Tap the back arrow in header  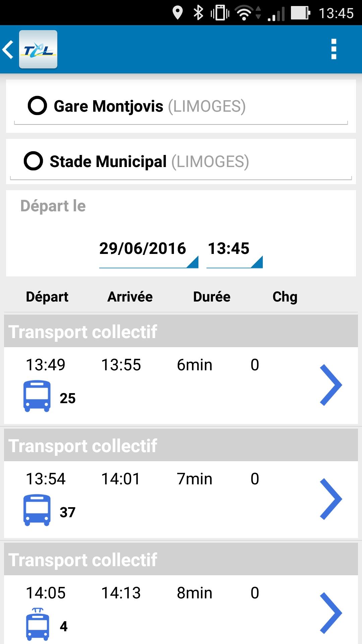point(8,50)
